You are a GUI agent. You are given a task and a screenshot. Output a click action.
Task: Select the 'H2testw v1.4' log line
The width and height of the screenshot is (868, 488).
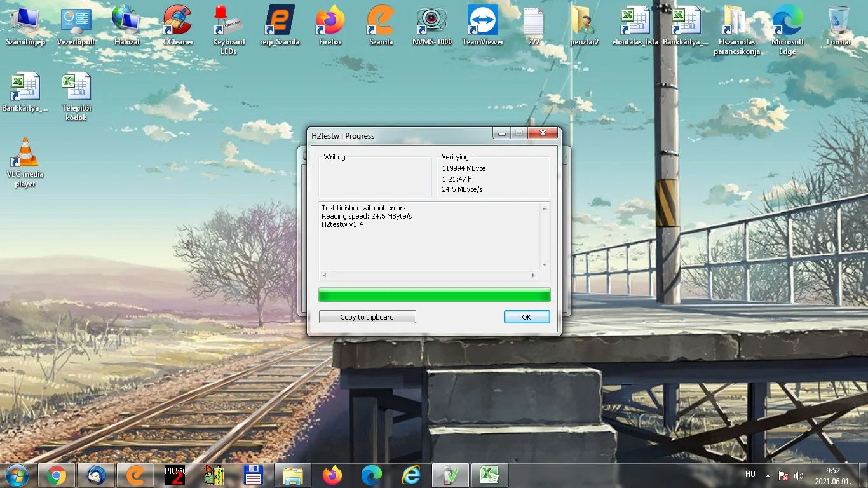[x=342, y=224]
